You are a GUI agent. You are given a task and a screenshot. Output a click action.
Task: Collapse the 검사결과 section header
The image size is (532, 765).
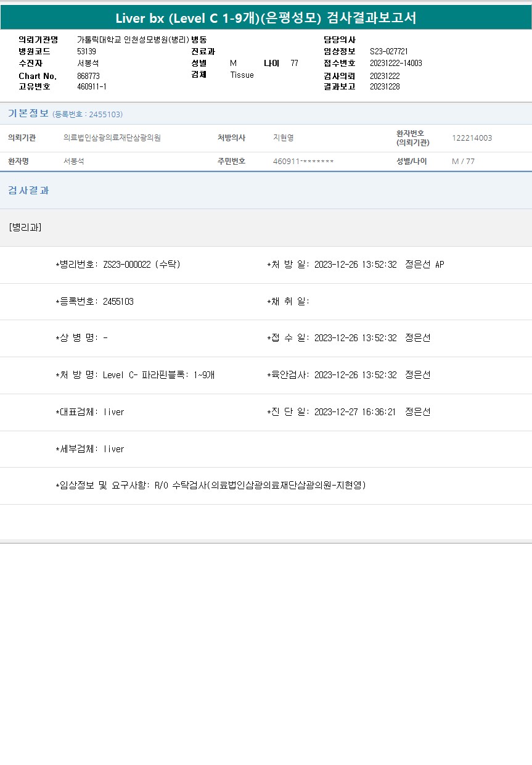[28, 190]
